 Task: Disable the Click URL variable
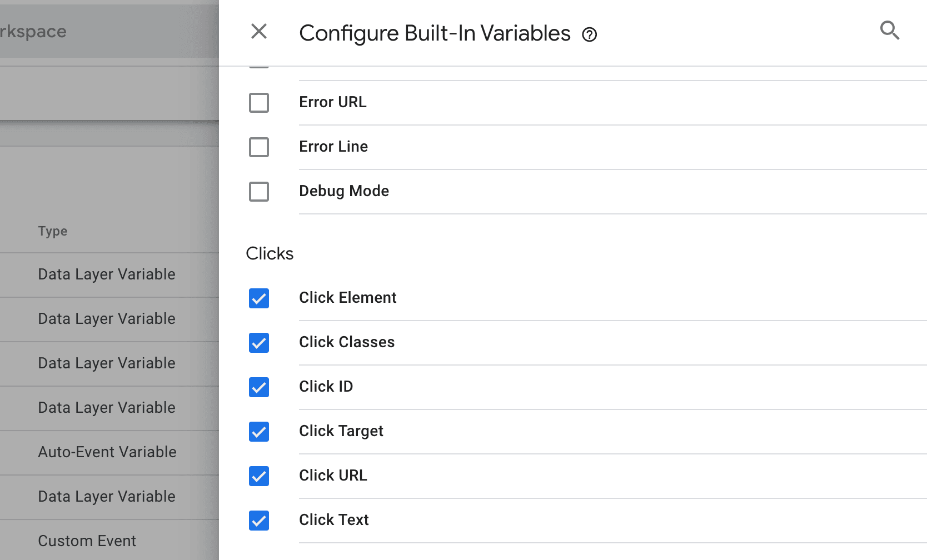point(258,476)
